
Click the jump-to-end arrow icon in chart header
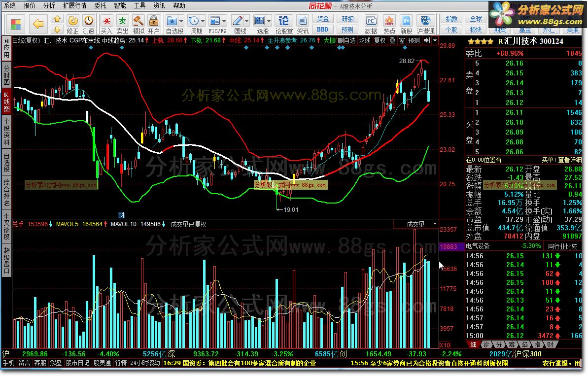[x=426, y=40]
